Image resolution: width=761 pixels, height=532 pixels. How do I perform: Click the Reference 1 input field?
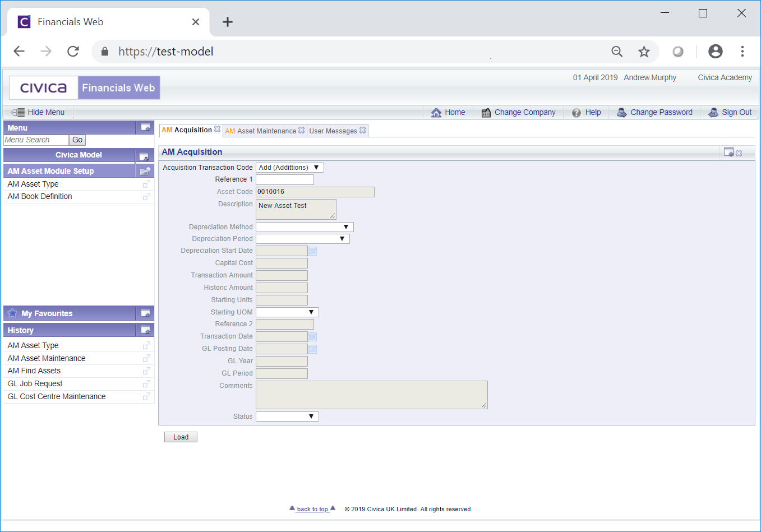pos(285,180)
